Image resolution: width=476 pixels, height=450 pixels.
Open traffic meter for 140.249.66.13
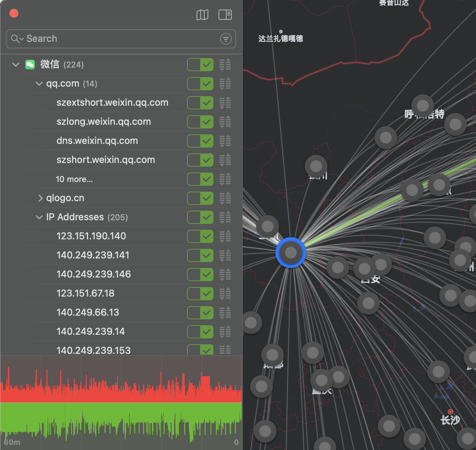point(225,313)
